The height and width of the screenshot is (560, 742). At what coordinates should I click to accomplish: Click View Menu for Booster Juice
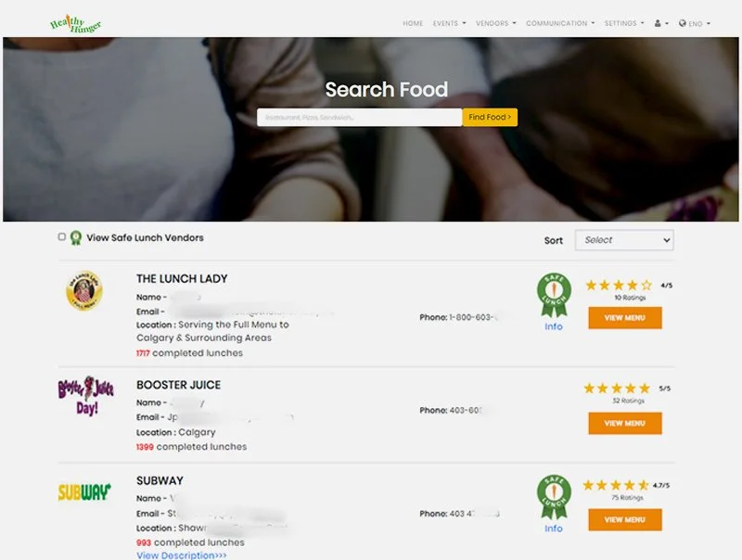click(x=626, y=423)
